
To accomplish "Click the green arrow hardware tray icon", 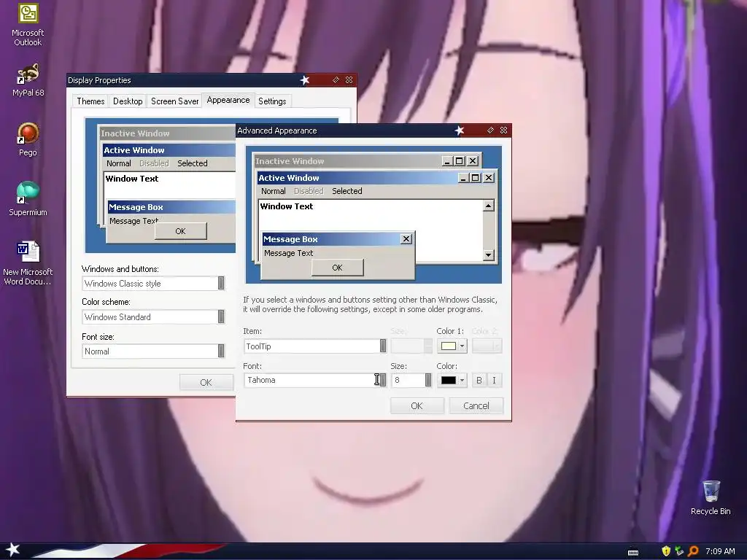I will [679, 551].
